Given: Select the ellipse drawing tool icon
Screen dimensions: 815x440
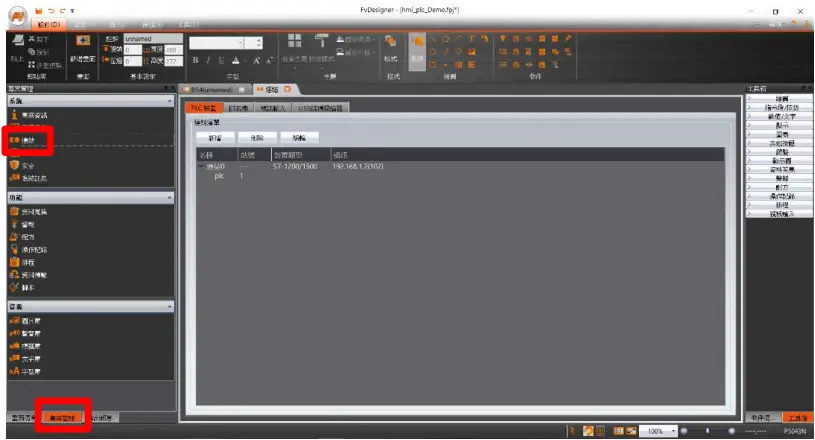Looking at the screenshot, I should coord(432,52).
